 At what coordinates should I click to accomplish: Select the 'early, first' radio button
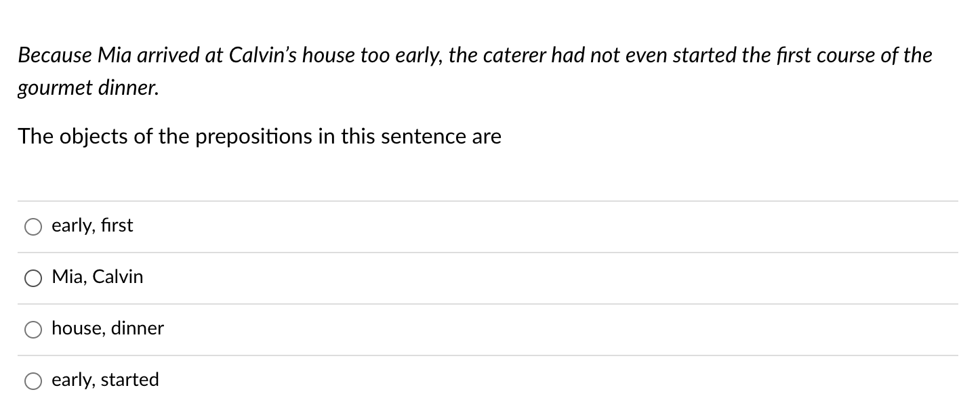pos(33,227)
